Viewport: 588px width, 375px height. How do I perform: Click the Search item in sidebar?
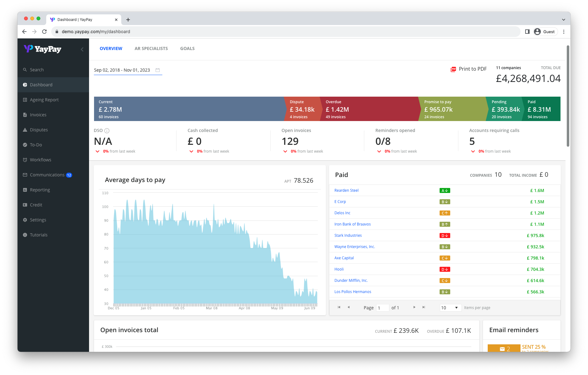(37, 70)
